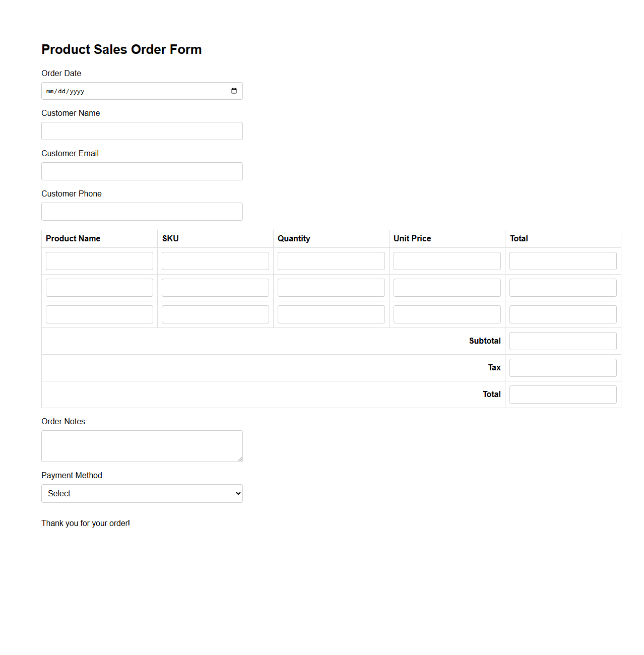Open the date picker calendar icon
644x655 pixels.
point(234,91)
